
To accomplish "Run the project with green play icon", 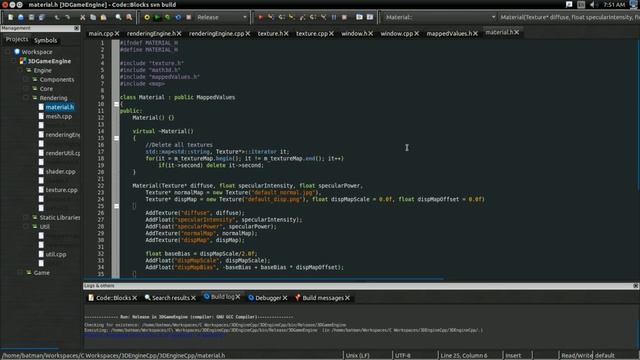I will click(x=157, y=17).
